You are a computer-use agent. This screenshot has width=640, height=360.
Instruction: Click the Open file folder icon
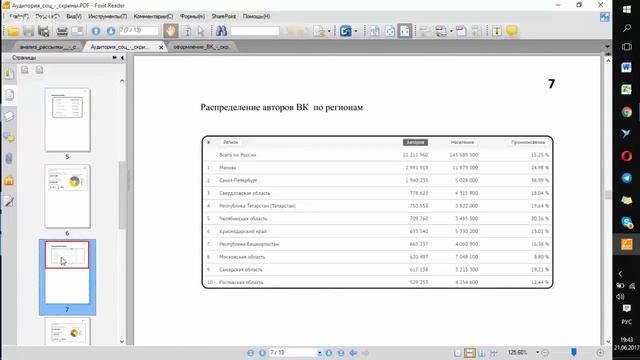coord(13,31)
